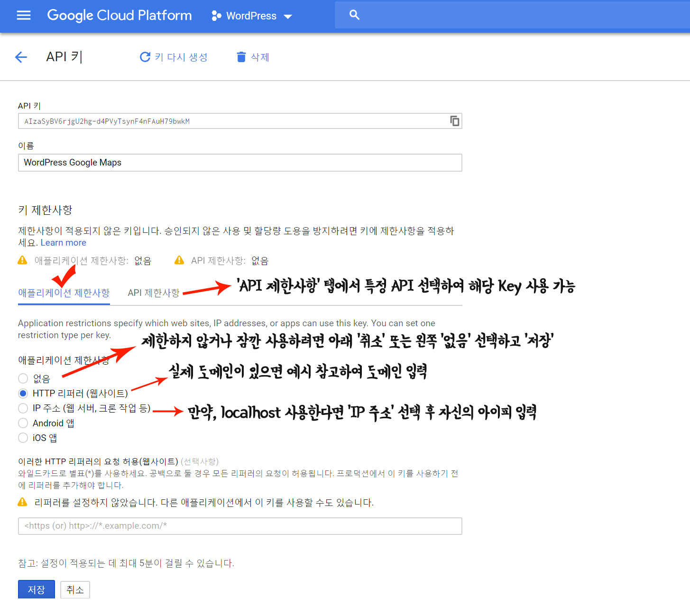Viewport: 690px width, 616px height.
Task: Switch to API 제한사항 tab
Action: click(154, 293)
